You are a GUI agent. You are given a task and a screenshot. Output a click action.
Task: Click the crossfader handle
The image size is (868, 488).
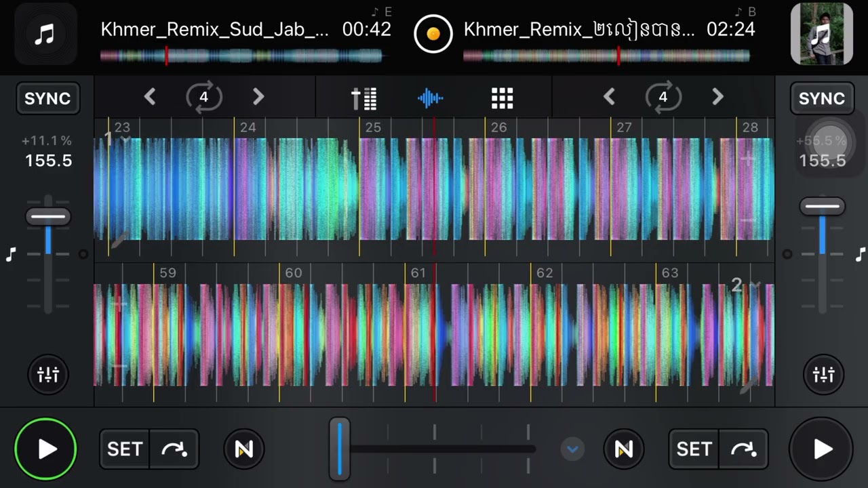click(340, 448)
